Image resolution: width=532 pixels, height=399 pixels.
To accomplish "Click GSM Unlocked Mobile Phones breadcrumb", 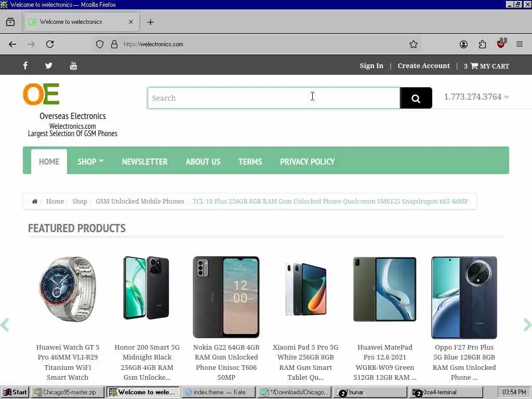I will [140, 202].
